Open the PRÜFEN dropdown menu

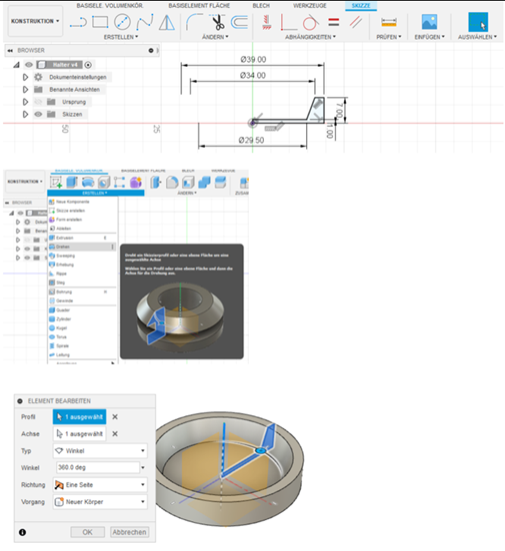[389, 37]
